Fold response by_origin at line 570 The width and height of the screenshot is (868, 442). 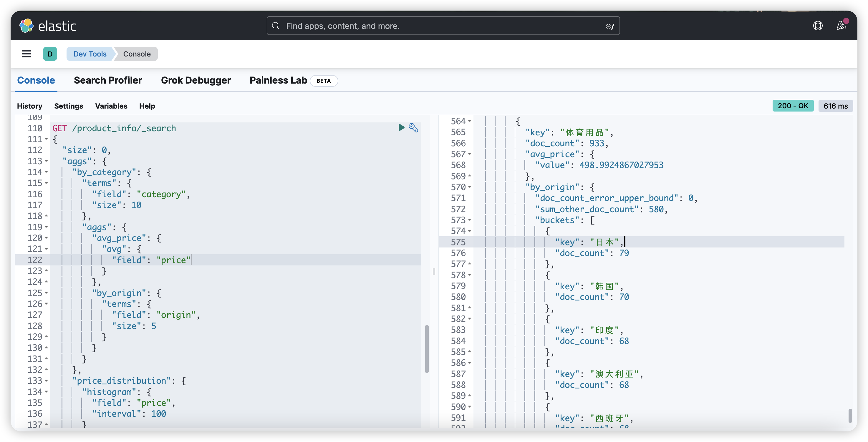[469, 187]
